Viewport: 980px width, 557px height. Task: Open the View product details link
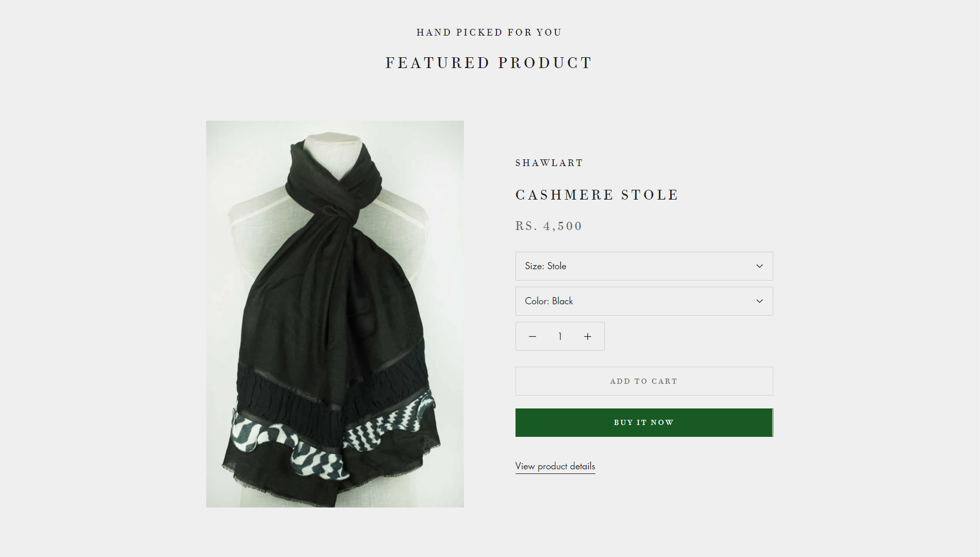555,466
